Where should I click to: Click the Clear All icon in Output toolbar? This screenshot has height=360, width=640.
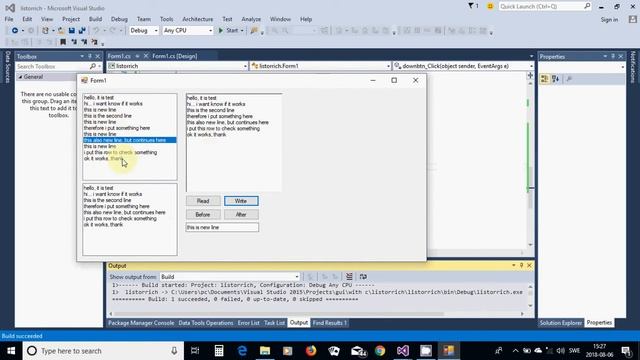click(x=349, y=277)
